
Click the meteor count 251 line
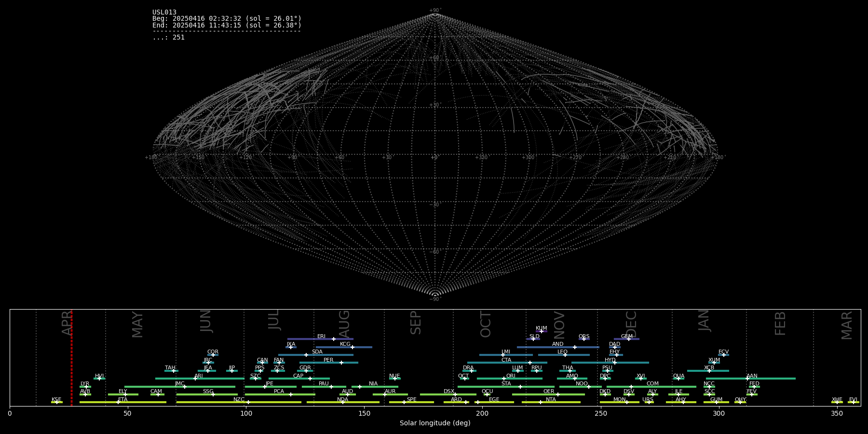click(x=168, y=38)
